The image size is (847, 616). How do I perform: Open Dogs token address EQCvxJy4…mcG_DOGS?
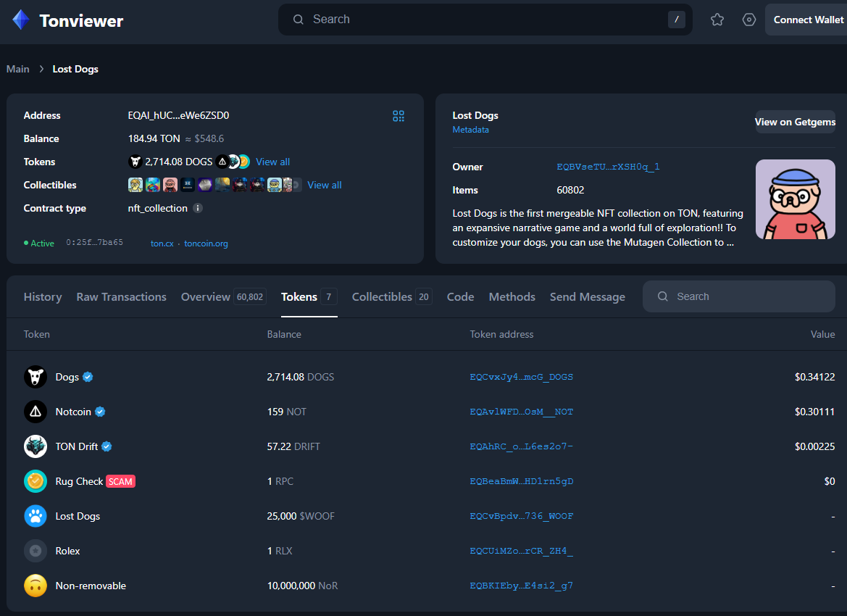click(x=521, y=377)
